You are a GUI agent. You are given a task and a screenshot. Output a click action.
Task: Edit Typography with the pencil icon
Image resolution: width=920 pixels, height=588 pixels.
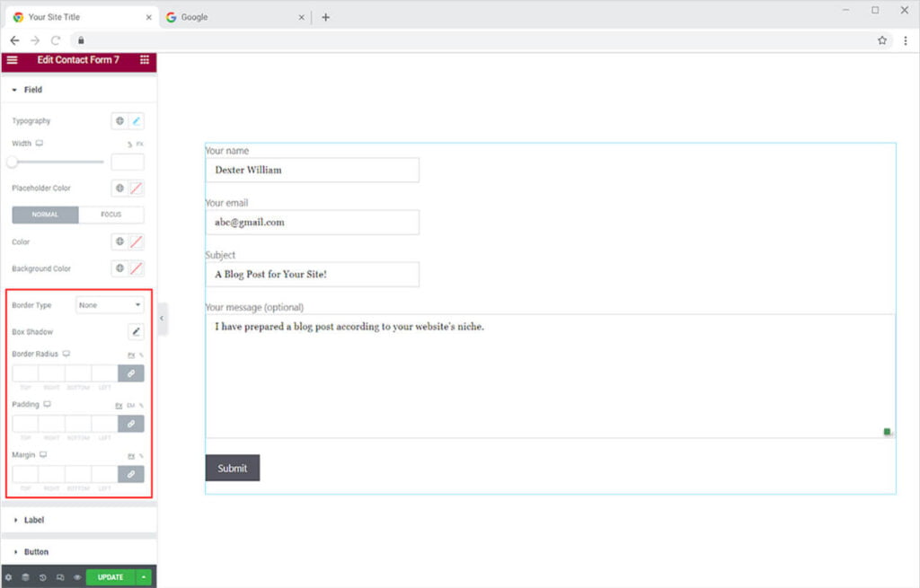pos(137,120)
